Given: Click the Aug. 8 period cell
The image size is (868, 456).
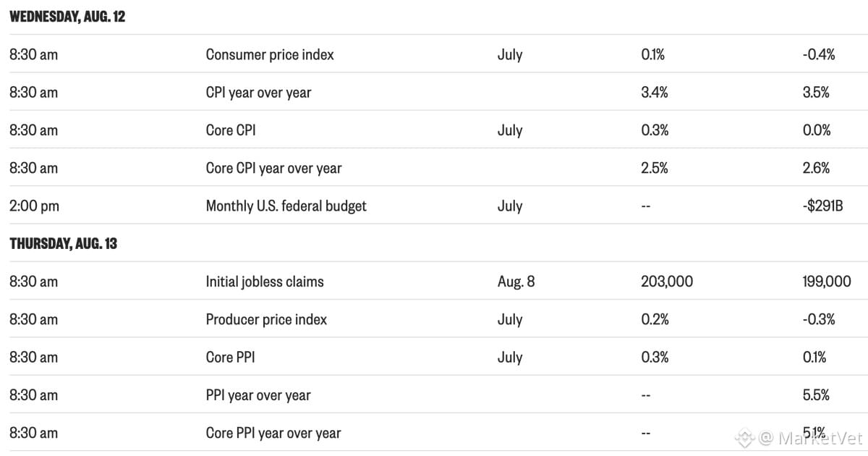Looking at the screenshot, I should 516,282.
